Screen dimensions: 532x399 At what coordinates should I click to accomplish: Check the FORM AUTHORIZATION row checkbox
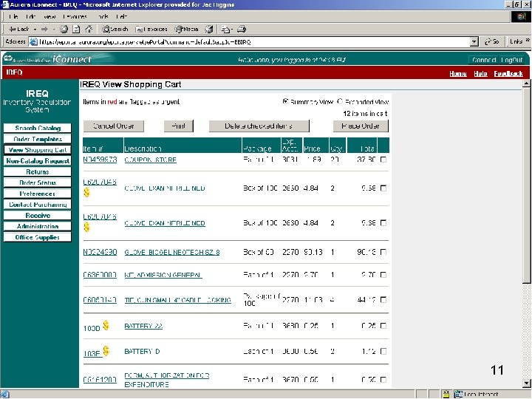[x=383, y=380]
